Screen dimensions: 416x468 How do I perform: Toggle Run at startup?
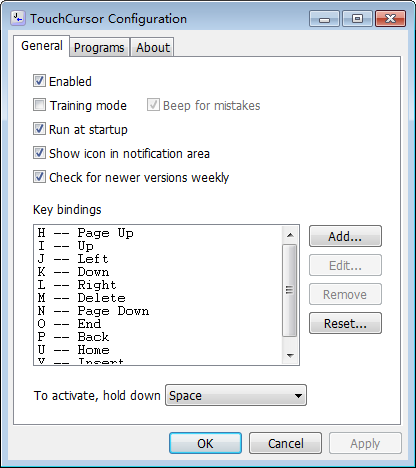39,129
